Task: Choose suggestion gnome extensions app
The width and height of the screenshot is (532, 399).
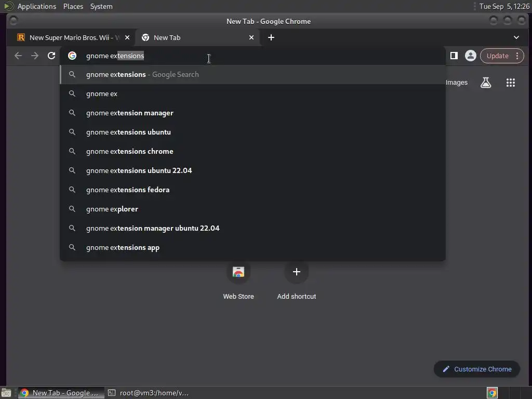Action: click(x=252, y=247)
